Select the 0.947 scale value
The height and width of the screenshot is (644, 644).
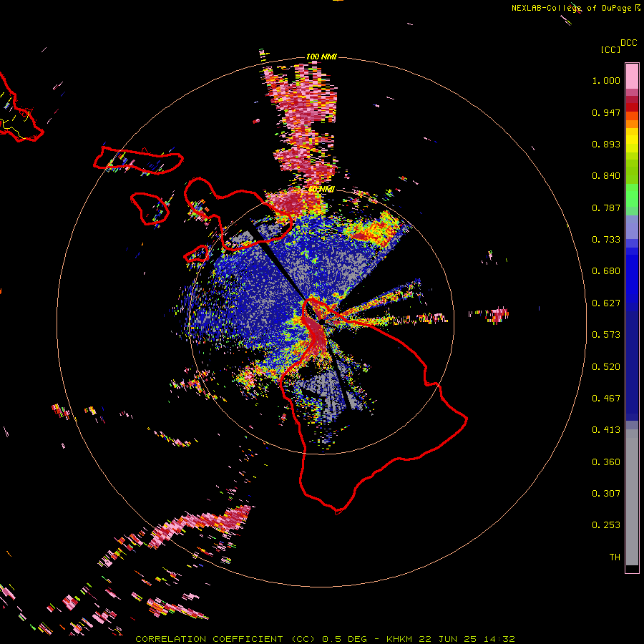pos(606,112)
